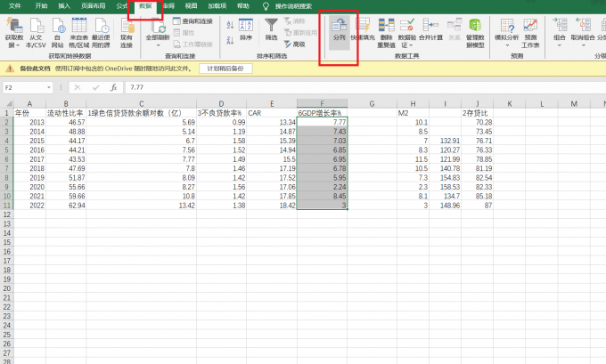Select cell A1 年份

(29, 113)
